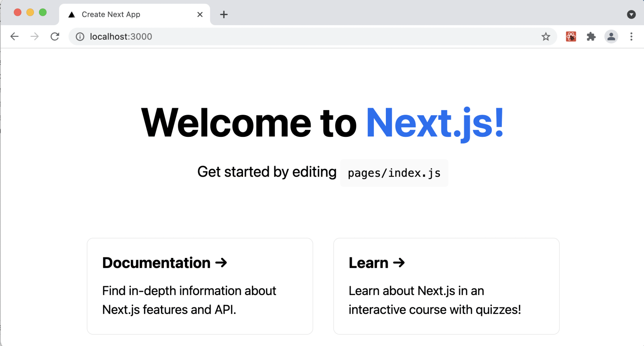Expand the tab search dropdown arrow

(631, 14)
